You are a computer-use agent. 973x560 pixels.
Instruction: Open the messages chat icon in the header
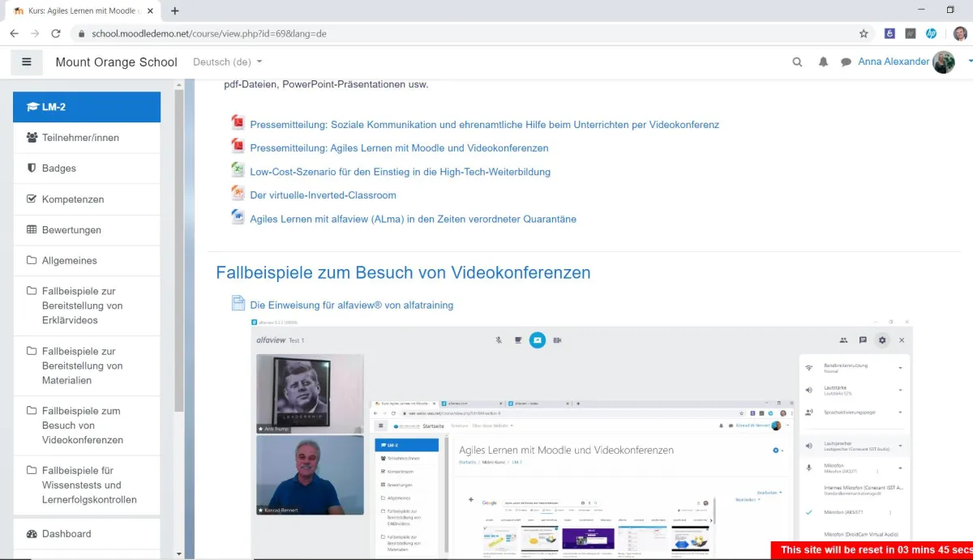[846, 62]
